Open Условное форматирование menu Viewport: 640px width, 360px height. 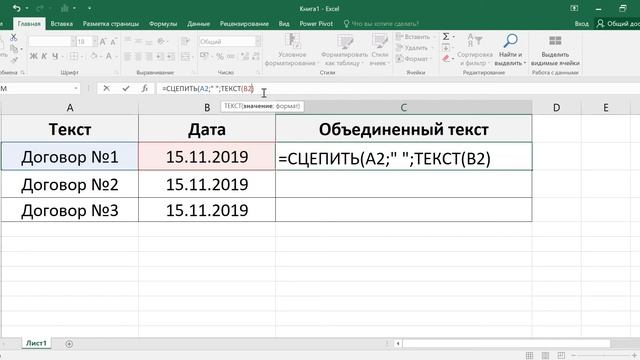[291, 50]
